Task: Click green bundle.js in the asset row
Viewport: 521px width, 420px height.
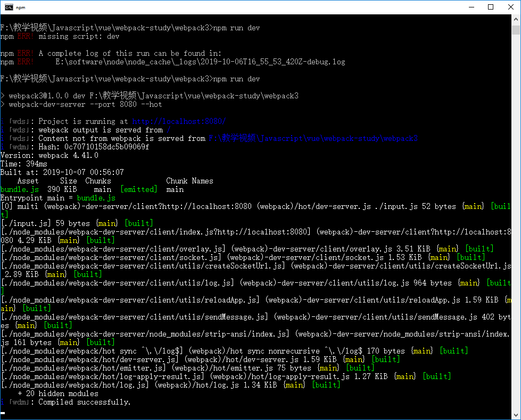Action: click(20, 189)
